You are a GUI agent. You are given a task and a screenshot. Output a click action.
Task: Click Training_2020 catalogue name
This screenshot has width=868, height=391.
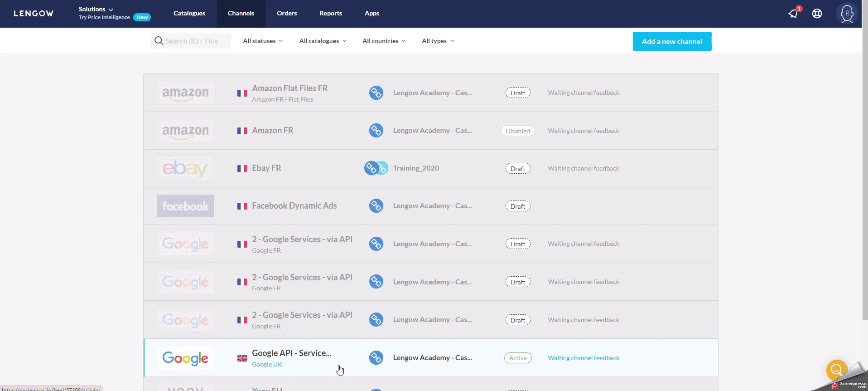click(416, 168)
